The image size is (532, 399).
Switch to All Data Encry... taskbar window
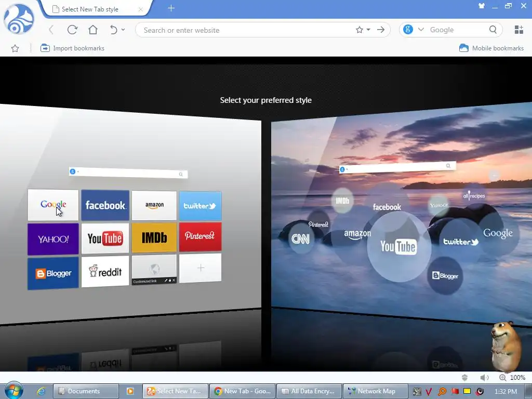point(309,391)
